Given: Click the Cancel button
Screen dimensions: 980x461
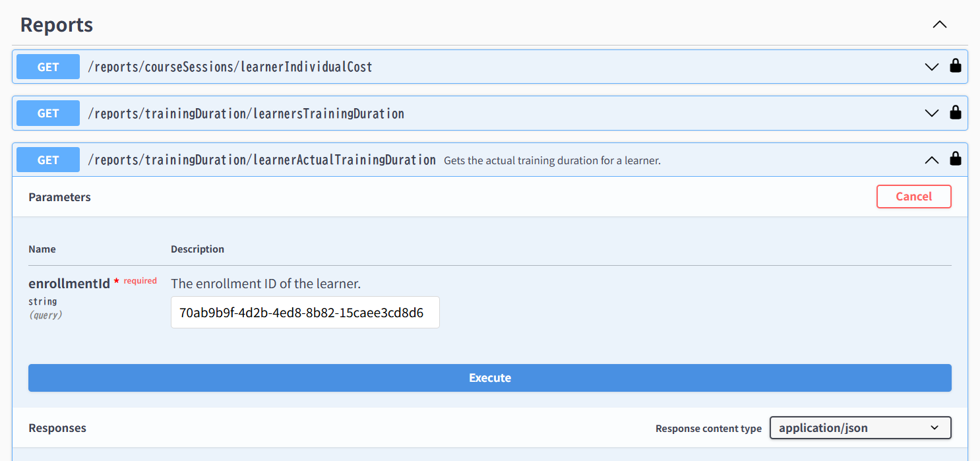Looking at the screenshot, I should 913,197.
